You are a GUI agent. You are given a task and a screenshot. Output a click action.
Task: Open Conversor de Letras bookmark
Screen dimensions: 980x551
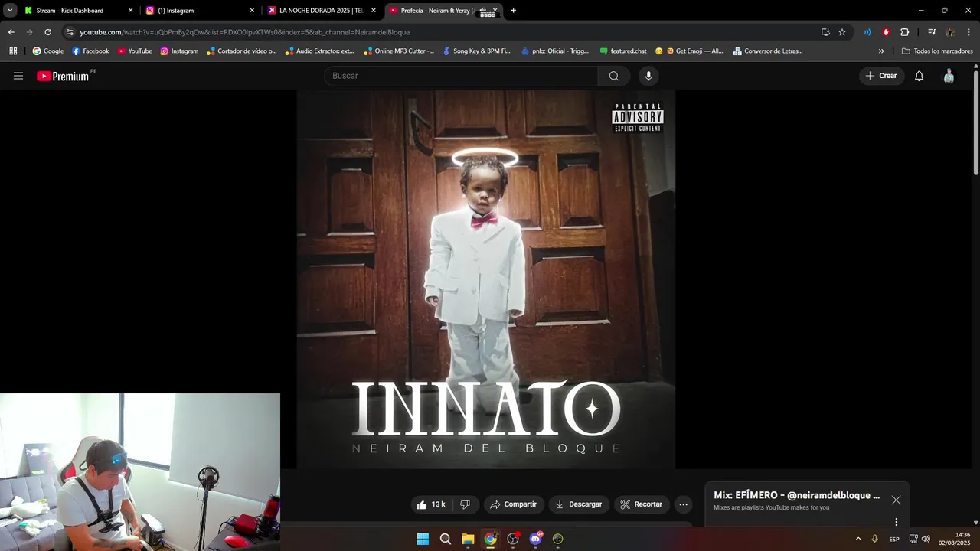click(x=768, y=51)
